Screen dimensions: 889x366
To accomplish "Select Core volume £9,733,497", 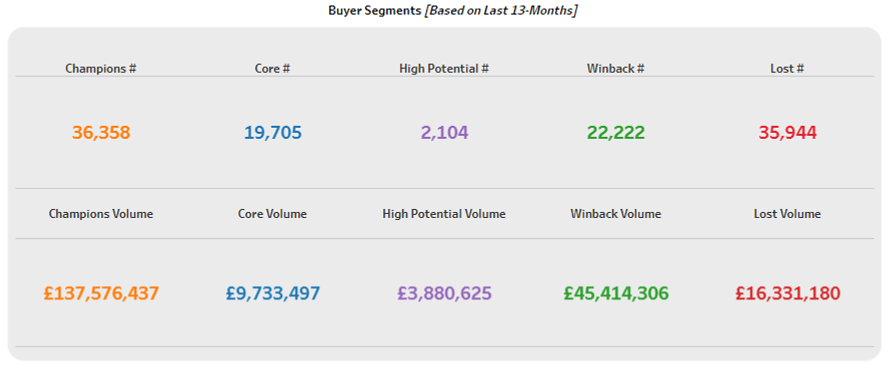I will [273, 293].
